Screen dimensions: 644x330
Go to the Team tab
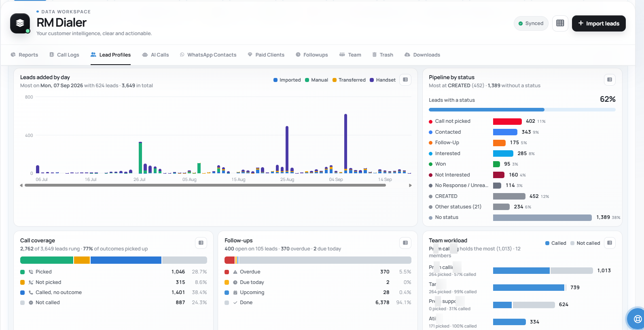350,55
